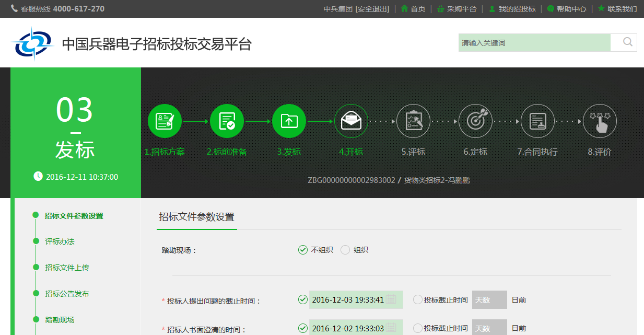The height and width of the screenshot is (335, 644).
Task: Select 投标截止时间 for 招标人书面澄清的时间
Action: point(417,328)
